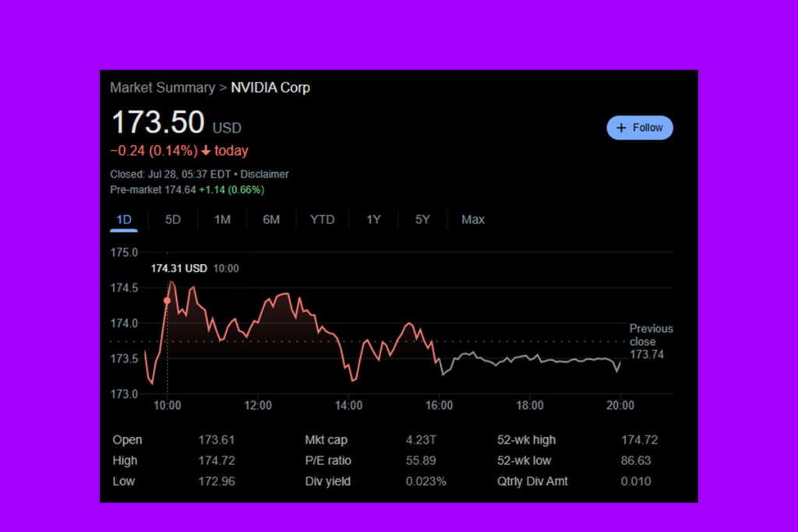Show the 1M price chart
The width and height of the screenshot is (798, 532).
click(x=222, y=220)
